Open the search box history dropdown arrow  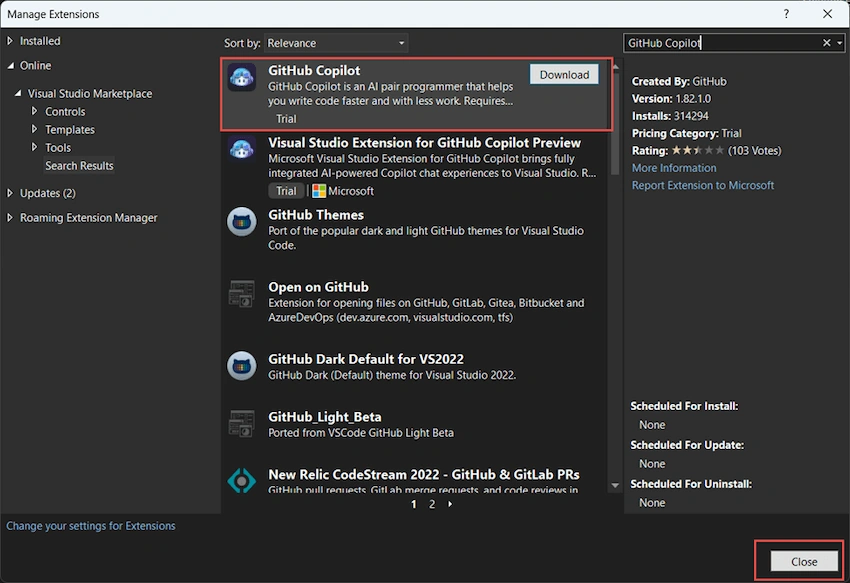coord(840,43)
